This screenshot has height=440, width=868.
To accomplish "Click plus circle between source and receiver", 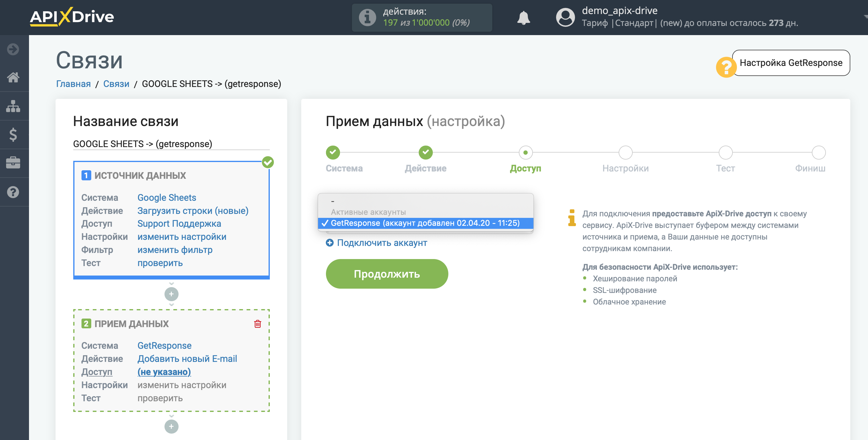I will (x=171, y=294).
